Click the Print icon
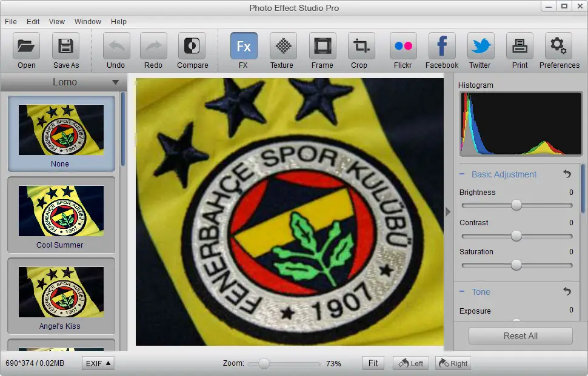The image size is (588, 376). coord(520,46)
